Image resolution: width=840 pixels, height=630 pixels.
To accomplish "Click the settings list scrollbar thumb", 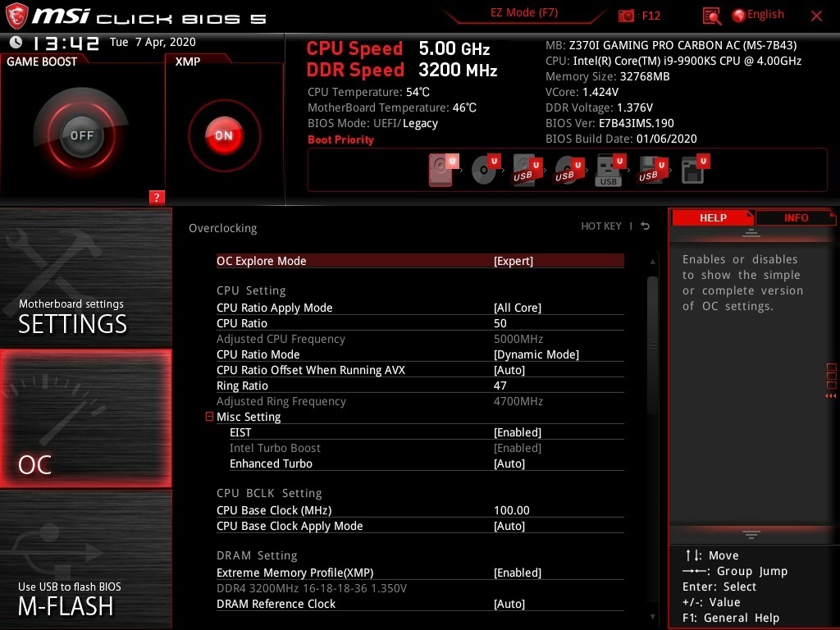I will coord(652,345).
